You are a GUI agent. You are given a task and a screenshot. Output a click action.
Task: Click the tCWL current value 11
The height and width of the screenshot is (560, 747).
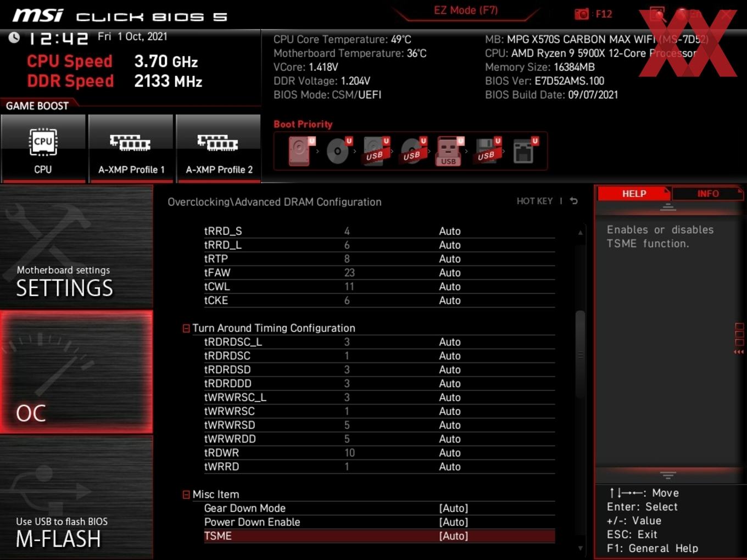coord(349,287)
